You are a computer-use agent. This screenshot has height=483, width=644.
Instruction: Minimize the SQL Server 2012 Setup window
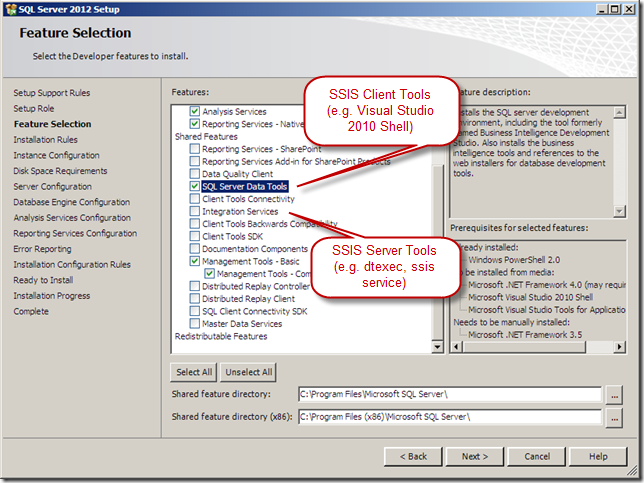tap(602, 9)
